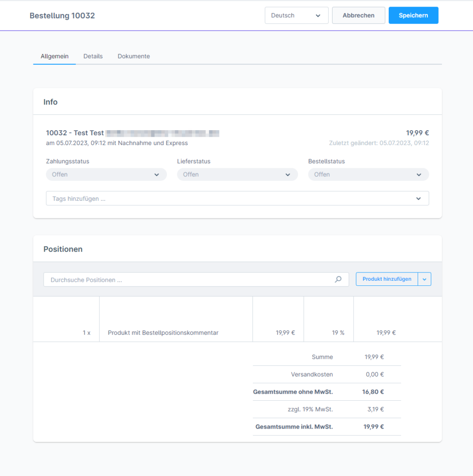
Task: Click the chevron icon in the tags field
Action: pos(418,198)
